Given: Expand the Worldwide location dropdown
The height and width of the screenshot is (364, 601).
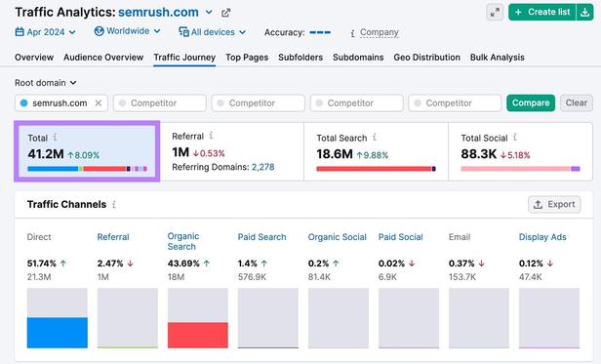Looking at the screenshot, I should (127, 31).
